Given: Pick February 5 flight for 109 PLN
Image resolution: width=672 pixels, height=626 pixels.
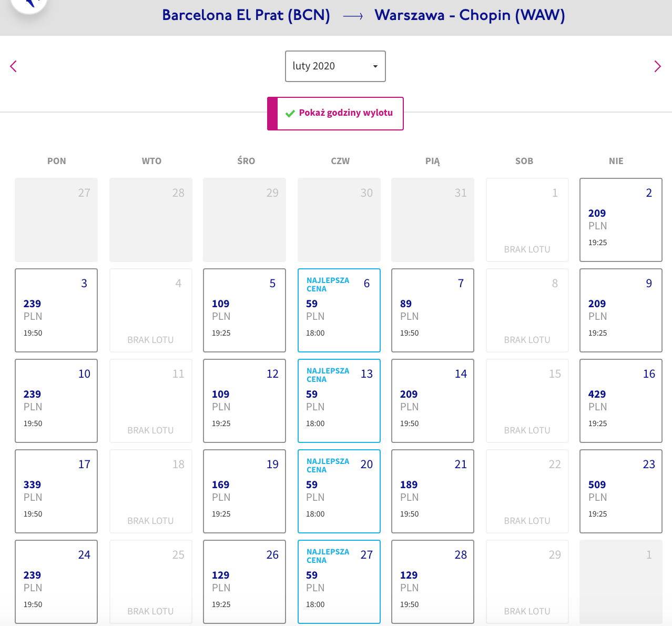Looking at the screenshot, I should tap(245, 310).
